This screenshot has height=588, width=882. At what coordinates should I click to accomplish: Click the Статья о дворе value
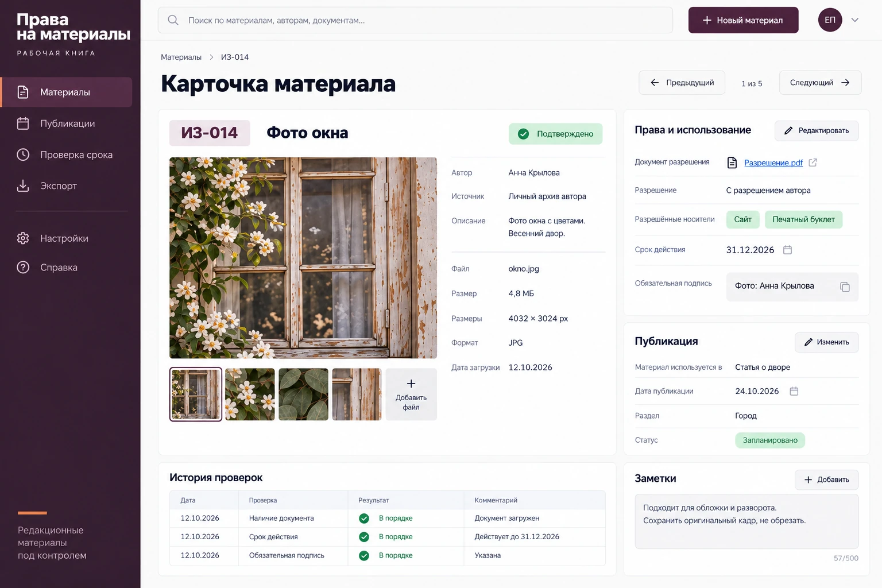[x=763, y=367]
